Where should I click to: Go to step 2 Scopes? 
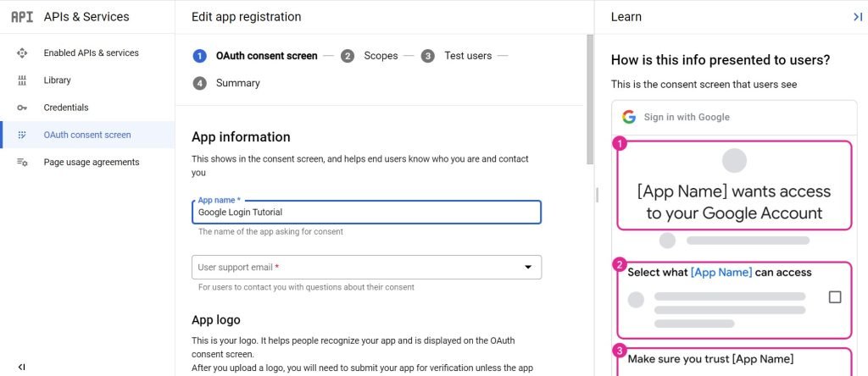(x=371, y=56)
